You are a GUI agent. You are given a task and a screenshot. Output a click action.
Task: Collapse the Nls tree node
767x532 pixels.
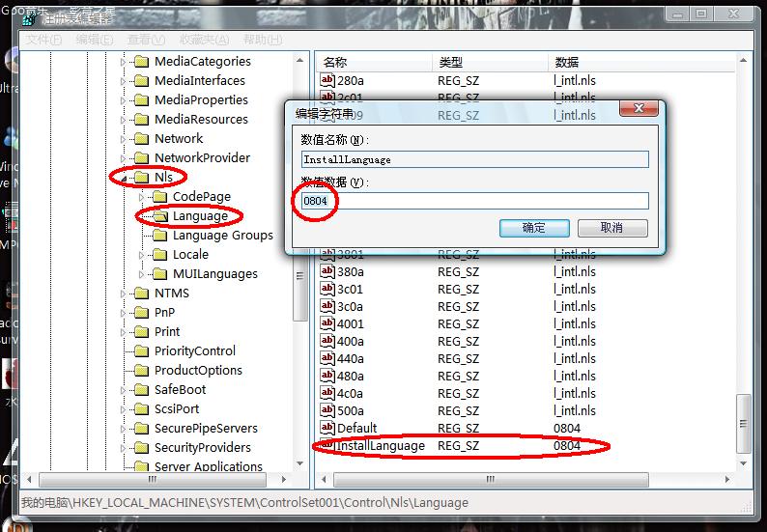pos(123,178)
